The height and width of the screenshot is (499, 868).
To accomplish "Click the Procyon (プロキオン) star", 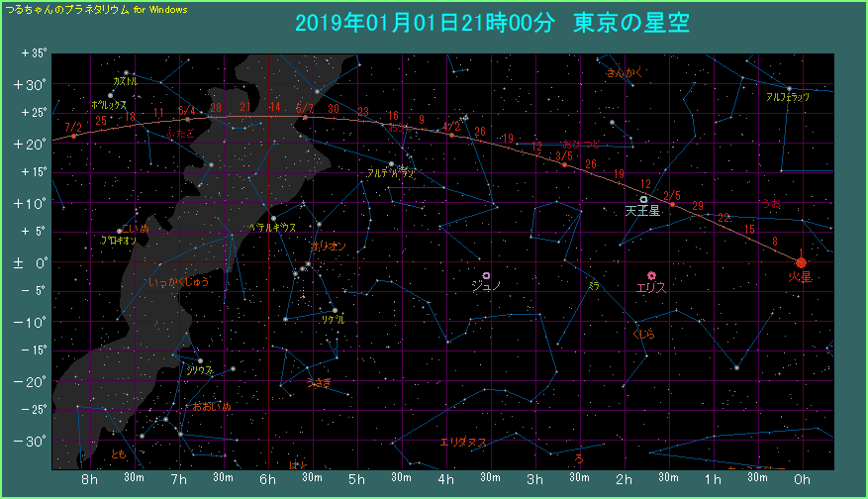I will coord(120,232).
